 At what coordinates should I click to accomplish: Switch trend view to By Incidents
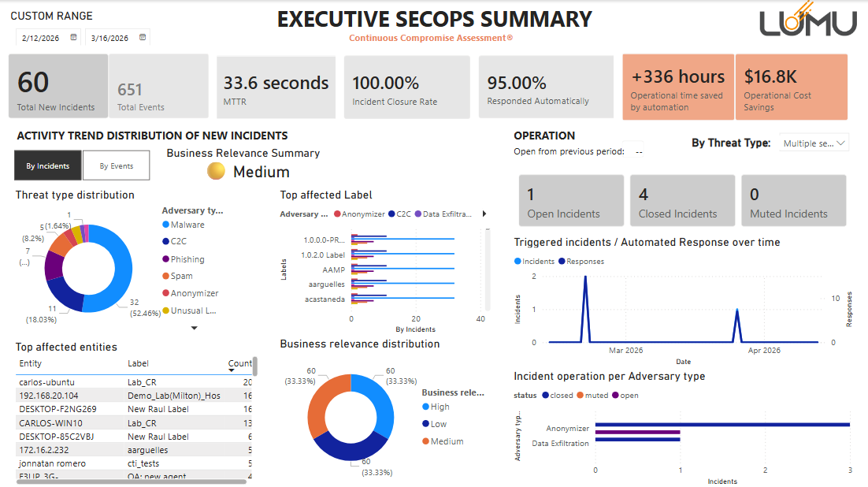48,166
